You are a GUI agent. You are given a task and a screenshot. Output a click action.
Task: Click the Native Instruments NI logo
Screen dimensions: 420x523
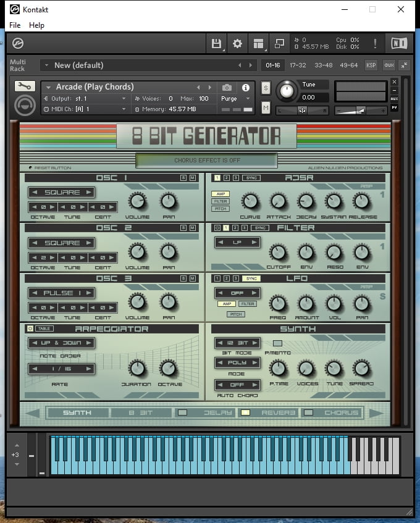click(x=399, y=43)
